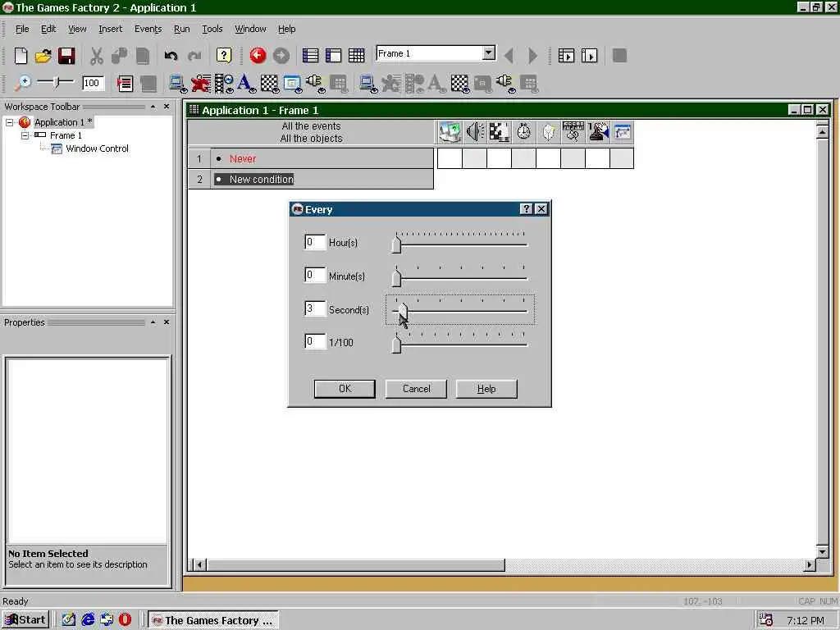Toggle the blue letter A text filter
The height and width of the screenshot is (630, 840).
pyautogui.click(x=246, y=84)
